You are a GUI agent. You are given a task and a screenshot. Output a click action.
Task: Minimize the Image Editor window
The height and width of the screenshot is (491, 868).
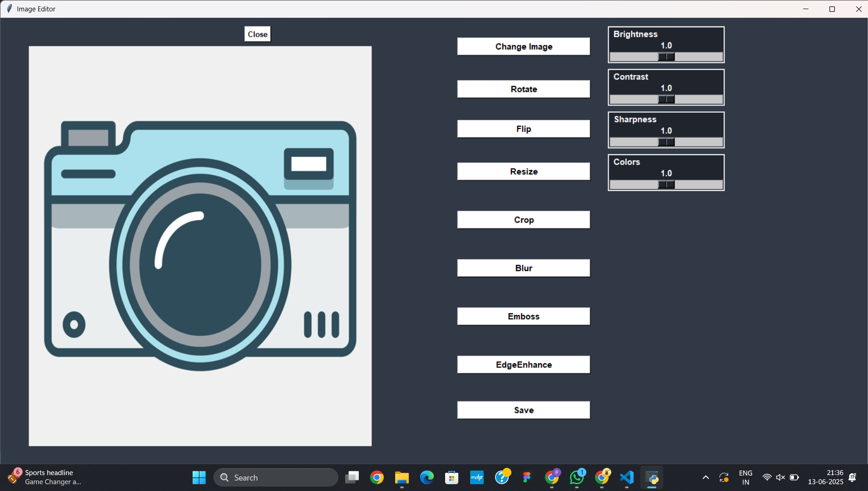pyautogui.click(x=806, y=9)
